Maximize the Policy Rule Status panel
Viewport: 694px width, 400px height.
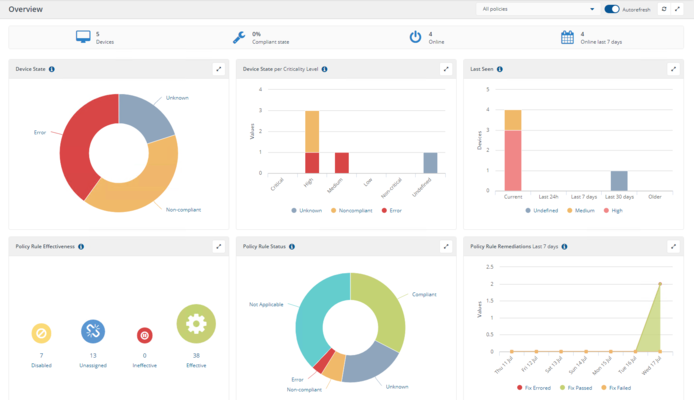tap(446, 246)
